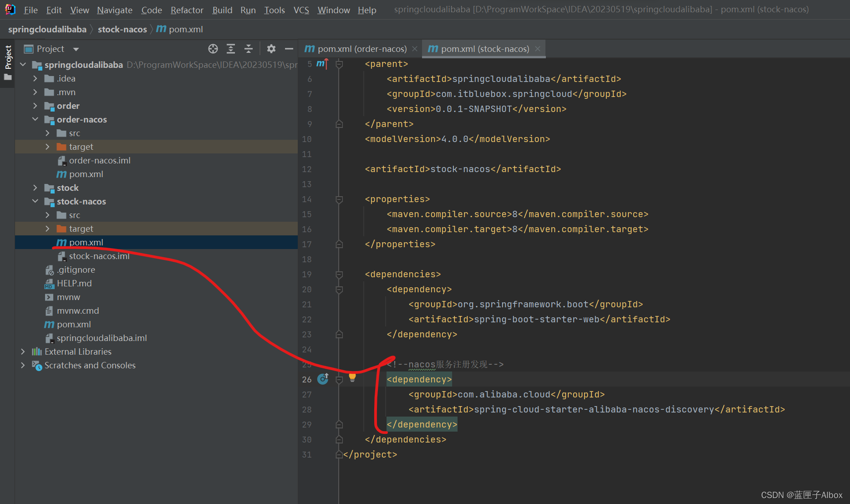Click pom.xml breadcrumb
The height and width of the screenshot is (504, 850).
point(180,29)
